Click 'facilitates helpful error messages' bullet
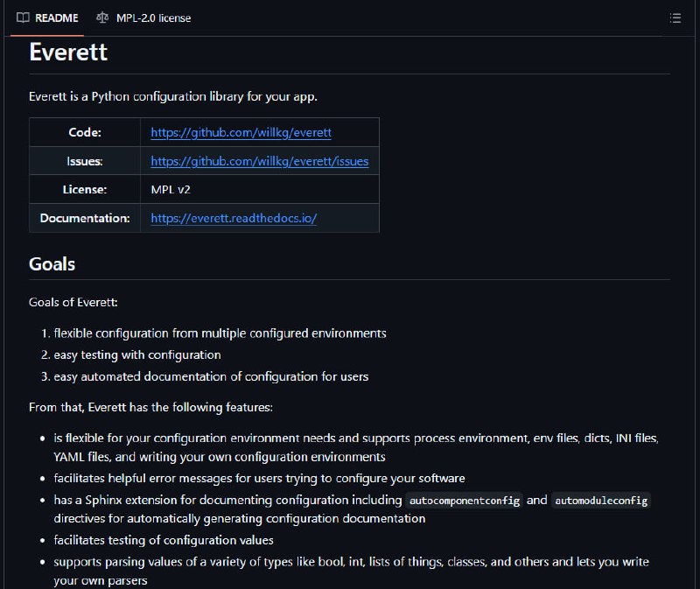Image resolution: width=700 pixels, height=589 pixels. click(x=259, y=478)
